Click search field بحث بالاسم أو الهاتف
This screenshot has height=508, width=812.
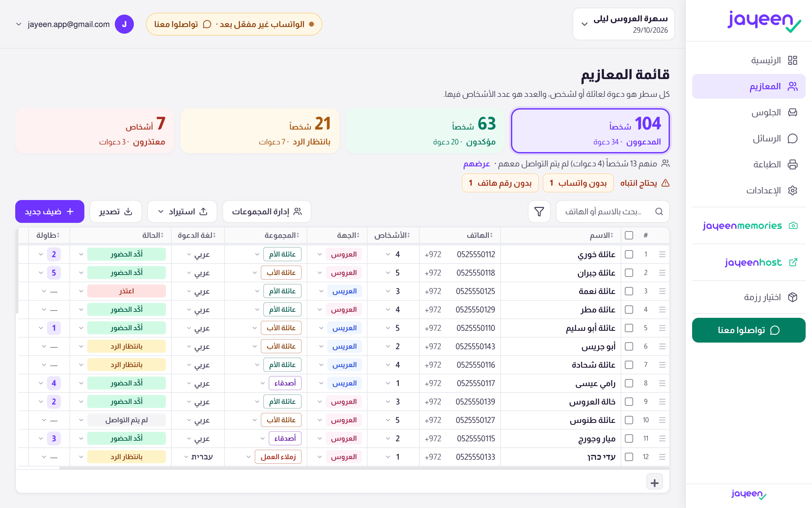613,211
